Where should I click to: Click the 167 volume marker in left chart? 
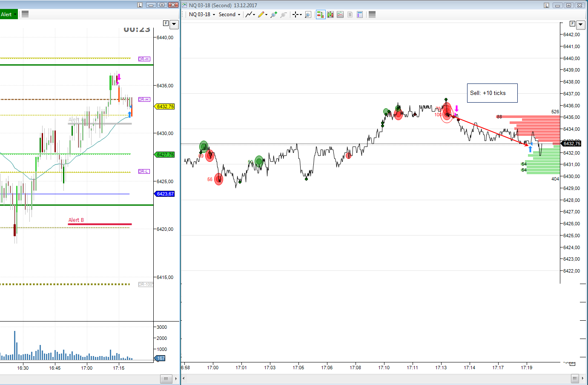(x=160, y=358)
